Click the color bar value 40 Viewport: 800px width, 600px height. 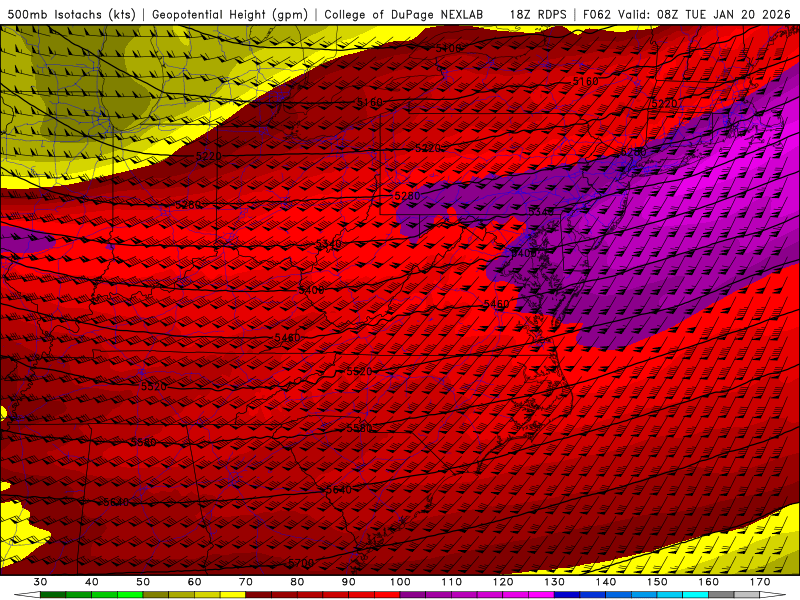91,582
